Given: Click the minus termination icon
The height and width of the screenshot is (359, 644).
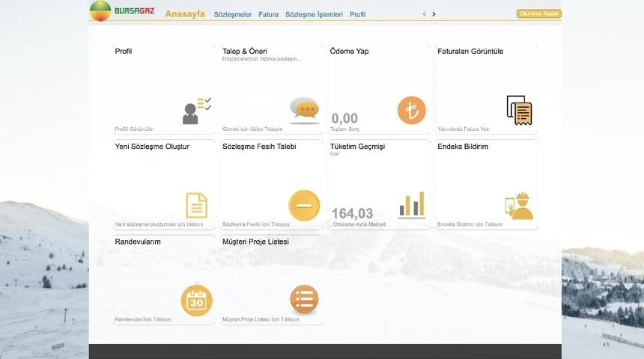Looking at the screenshot, I should coord(304,206).
